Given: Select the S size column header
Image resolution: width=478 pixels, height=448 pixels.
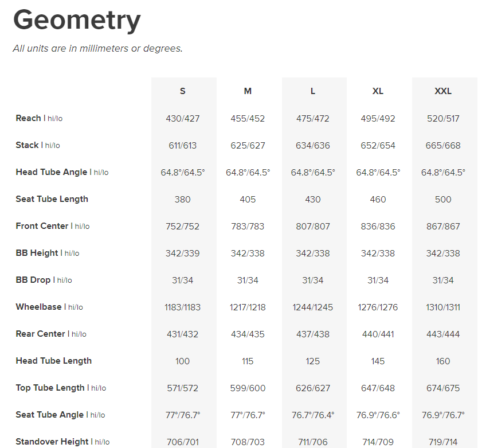Looking at the screenshot, I should pos(183,91).
